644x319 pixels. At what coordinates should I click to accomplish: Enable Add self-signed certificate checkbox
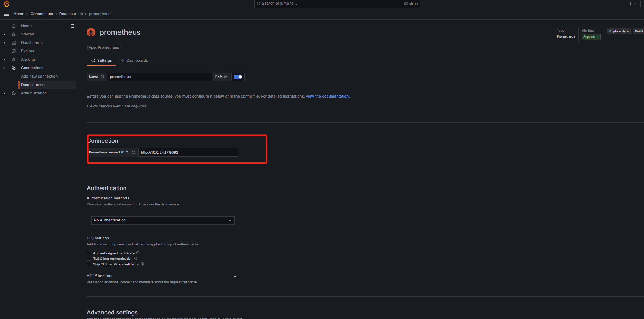pos(89,253)
